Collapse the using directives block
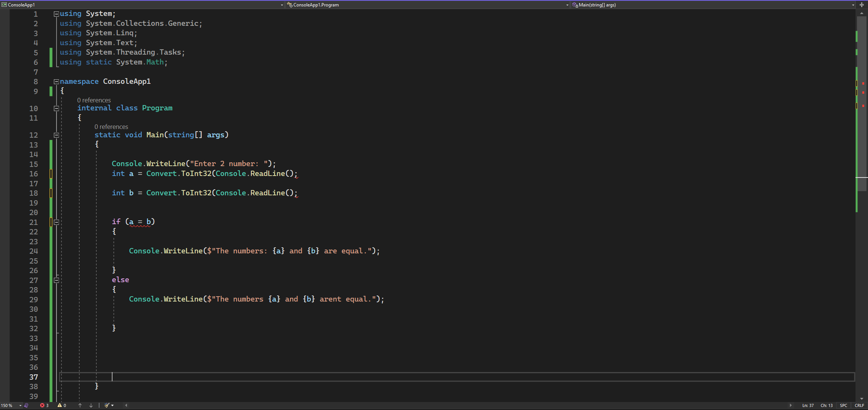The image size is (868, 410). coord(56,14)
